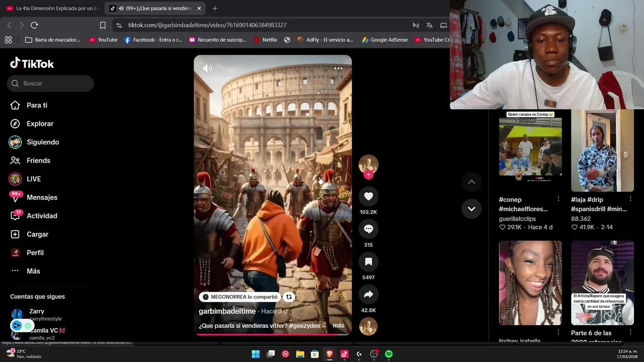This screenshot has width=644, height=362.
Task: Click the TikTok logo
Action: click(32, 63)
